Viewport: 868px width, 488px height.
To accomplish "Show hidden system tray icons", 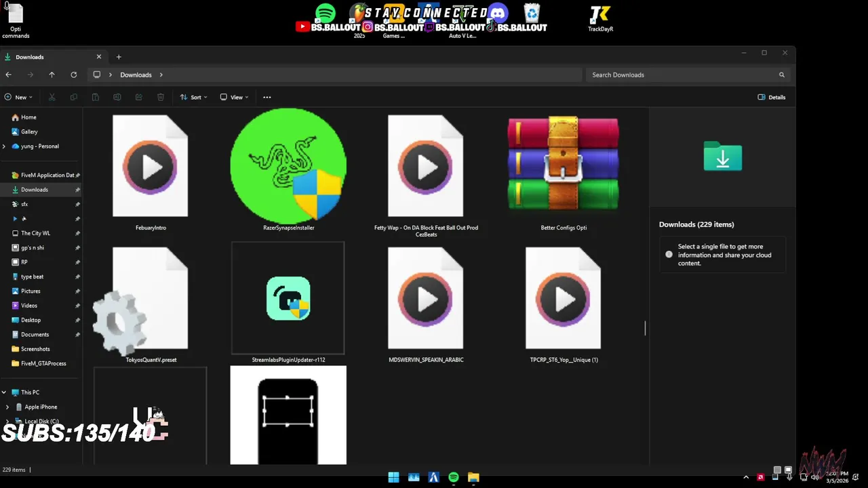I will point(746,477).
